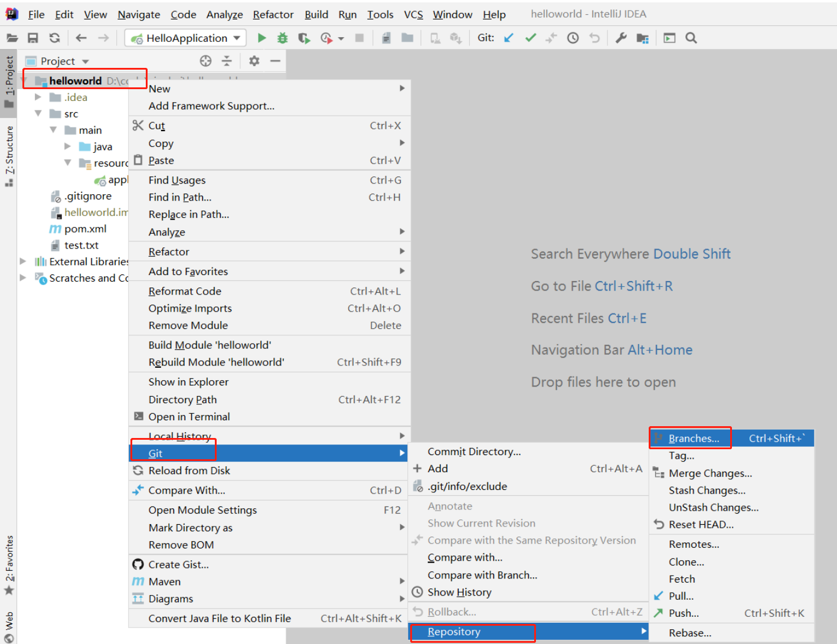This screenshot has width=837, height=644.
Task: Open the File menu
Action: click(36, 14)
